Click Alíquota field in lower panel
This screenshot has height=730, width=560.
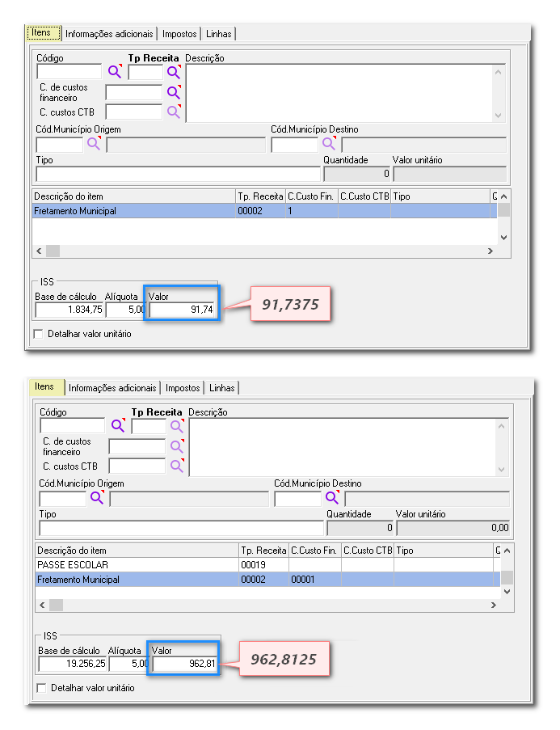[x=129, y=664]
